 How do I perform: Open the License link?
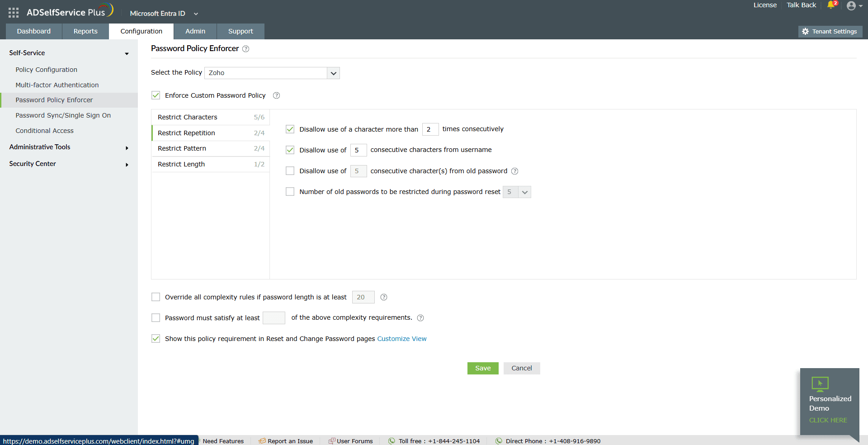(765, 5)
